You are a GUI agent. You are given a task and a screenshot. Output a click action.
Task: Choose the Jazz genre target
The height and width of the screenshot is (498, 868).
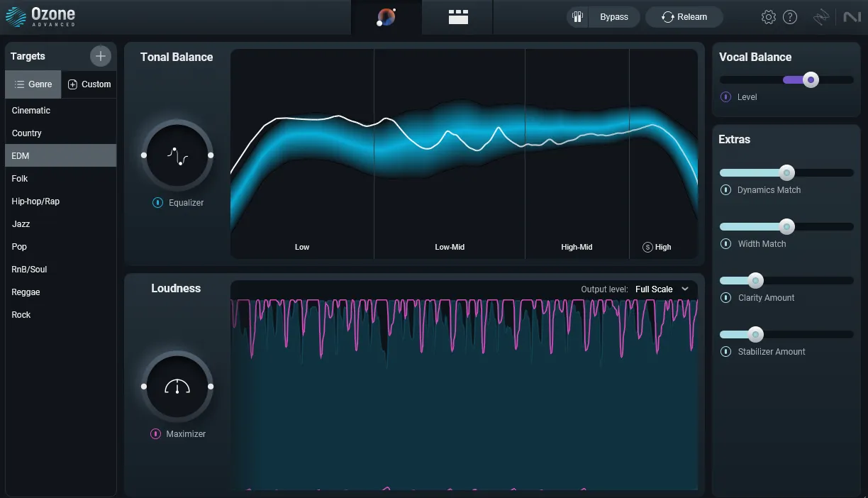coord(61,224)
